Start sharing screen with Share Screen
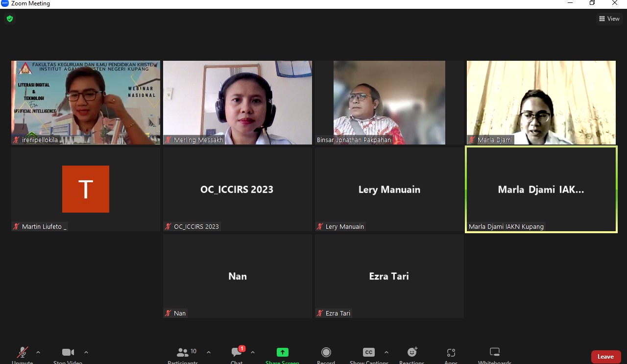The image size is (627, 364). [x=282, y=354]
